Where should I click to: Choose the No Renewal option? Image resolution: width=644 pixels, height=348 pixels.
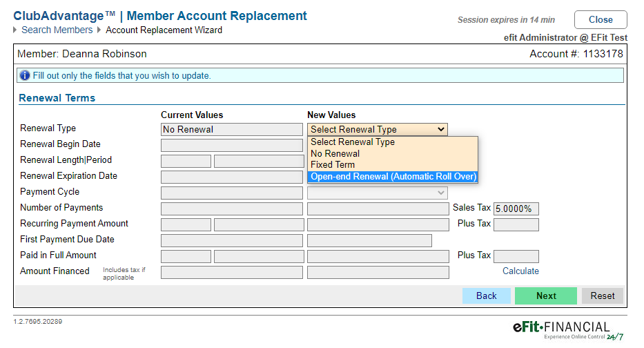(393, 154)
